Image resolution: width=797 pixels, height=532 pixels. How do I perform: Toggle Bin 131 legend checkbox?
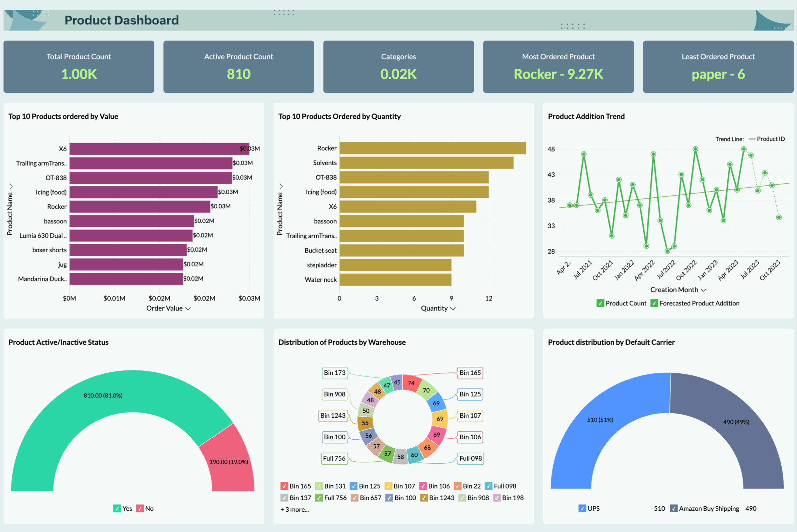319,486
